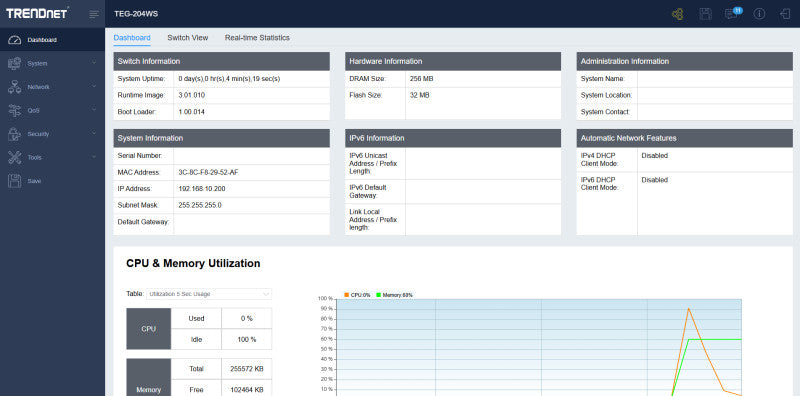The image size is (800, 396).
Task: Click the orange CPU color swatch in legend
Action: (347, 295)
